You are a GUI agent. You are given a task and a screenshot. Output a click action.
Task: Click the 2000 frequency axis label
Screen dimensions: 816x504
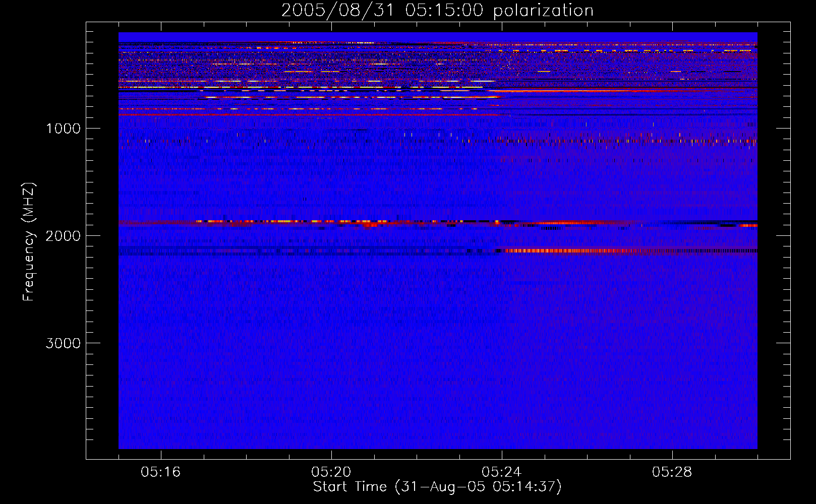coord(63,236)
